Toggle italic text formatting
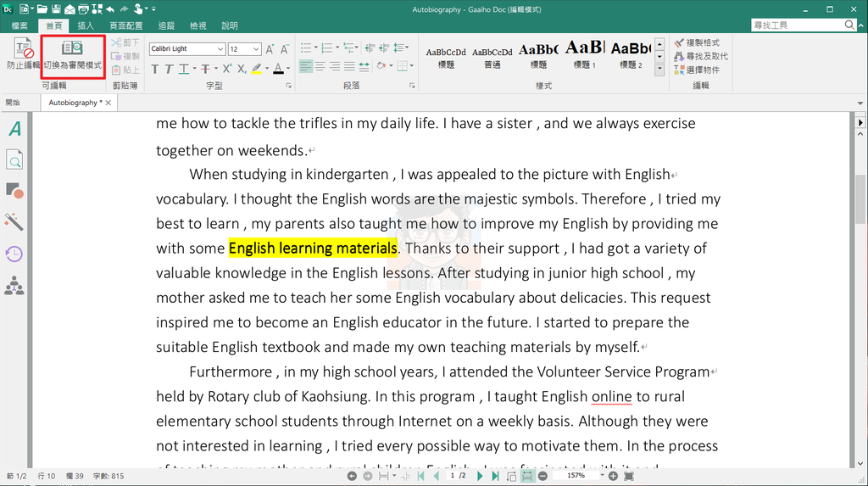The width and height of the screenshot is (868, 486). [169, 69]
